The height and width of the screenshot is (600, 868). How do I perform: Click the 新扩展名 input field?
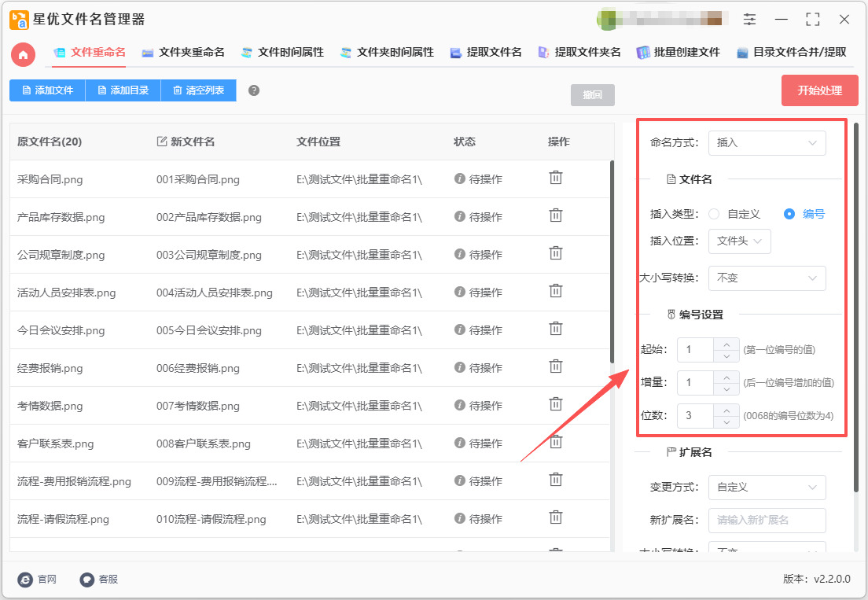(767, 521)
